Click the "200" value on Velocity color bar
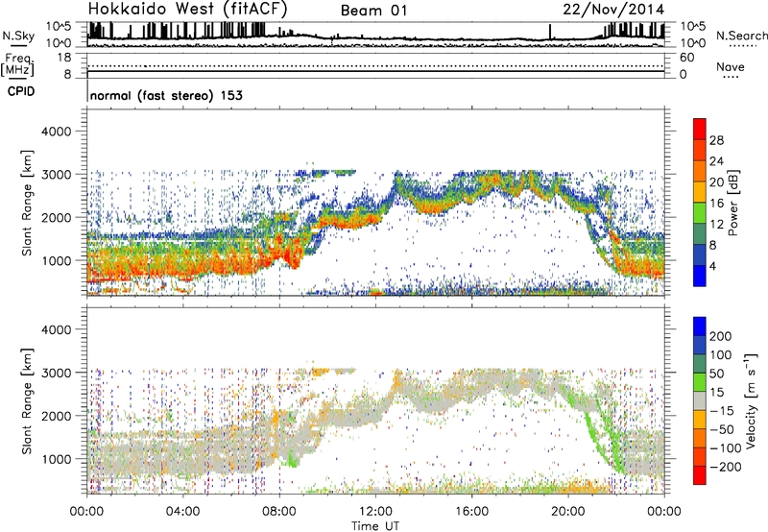This screenshot has width=768, height=532. click(721, 336)
